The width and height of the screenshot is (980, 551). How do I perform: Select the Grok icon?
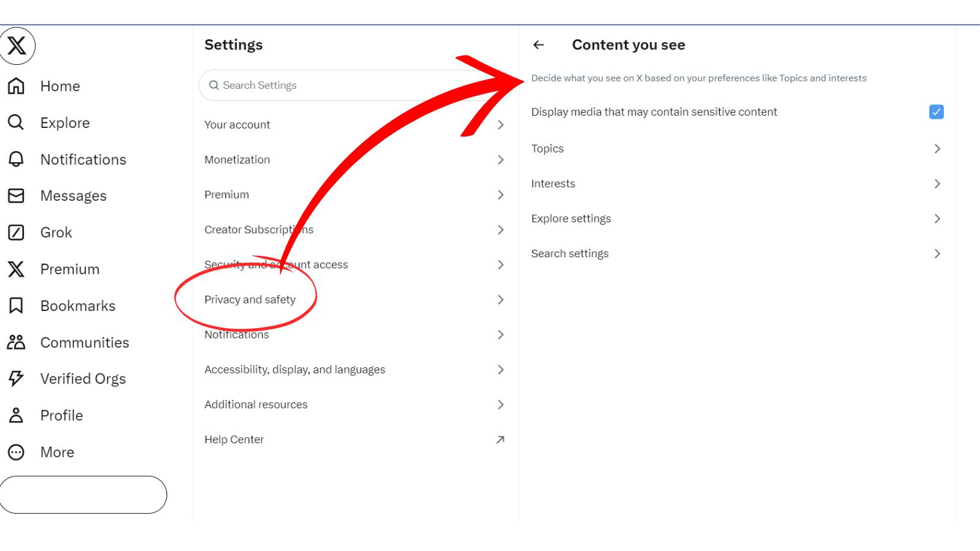tap(15, 232)
